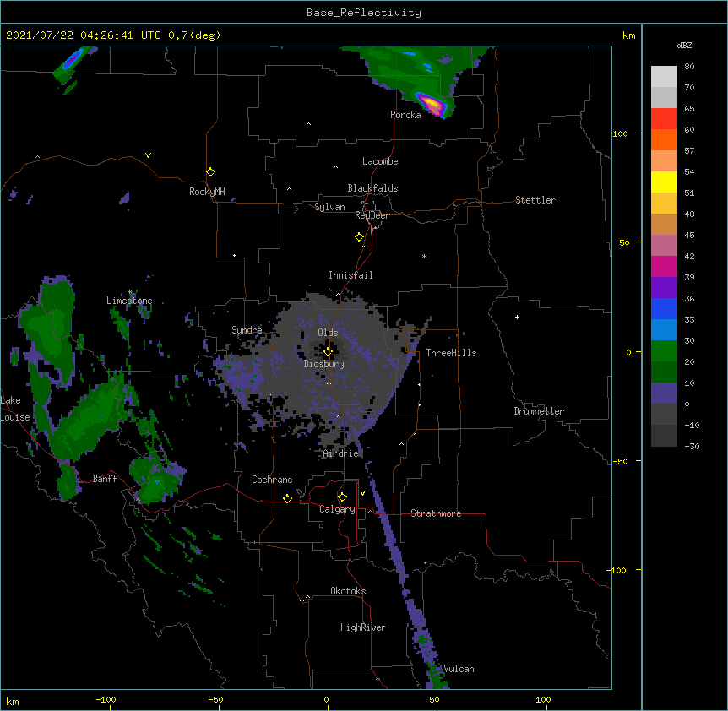728x711 pixels.
Task: Click the Ponoka city label
Action: tap(405, 115)
